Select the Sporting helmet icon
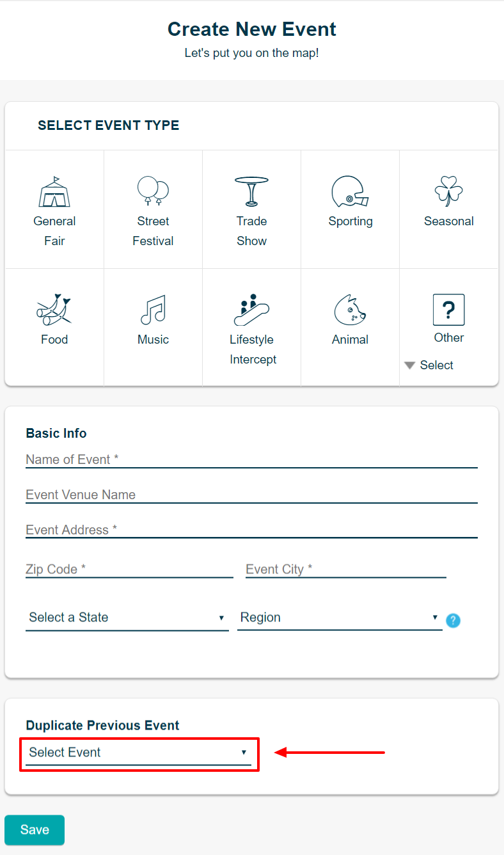Image resolution: width=504 pixels, height=855 pixels. coord(350,192)
